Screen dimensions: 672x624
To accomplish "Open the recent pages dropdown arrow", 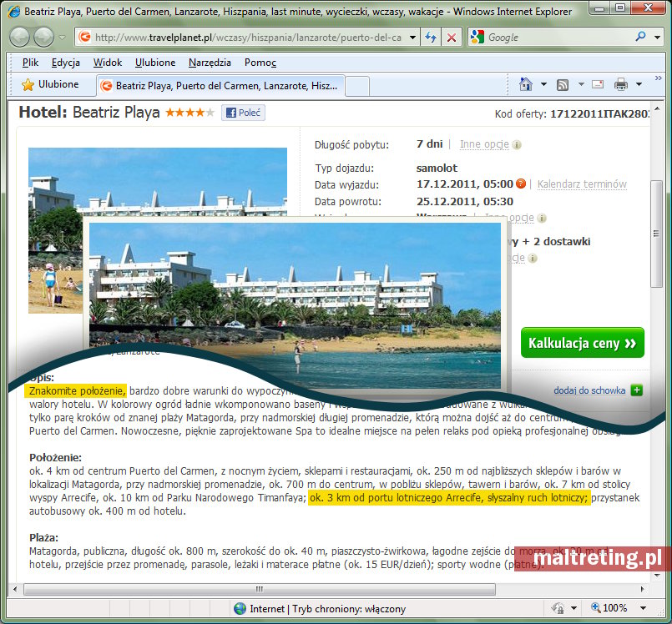I will pos(63,38).
